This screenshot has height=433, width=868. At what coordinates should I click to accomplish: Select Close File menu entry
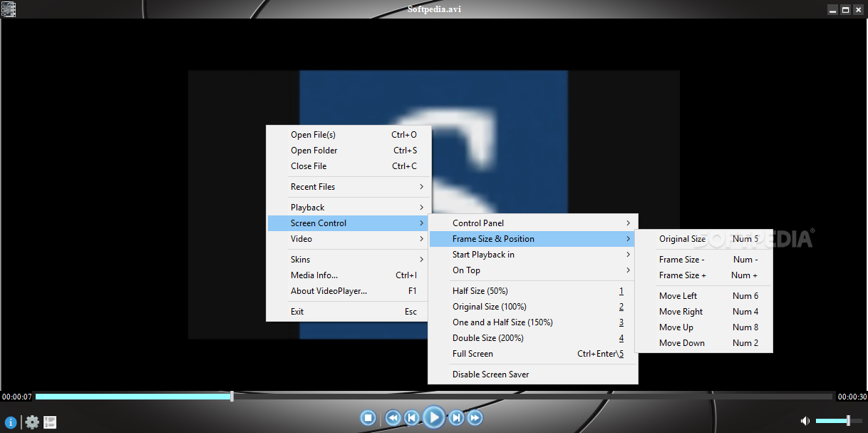coord(349,166)
